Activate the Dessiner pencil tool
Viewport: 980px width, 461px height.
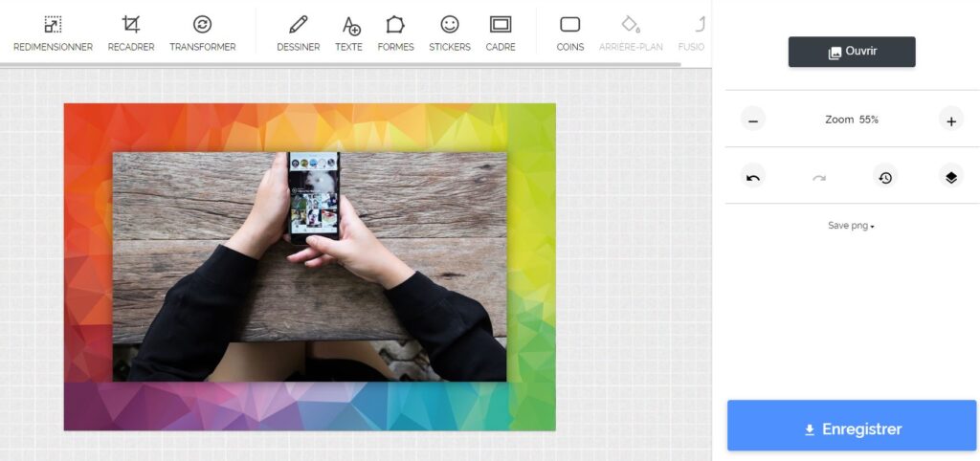pyautogui.click(x=298, y=33)
